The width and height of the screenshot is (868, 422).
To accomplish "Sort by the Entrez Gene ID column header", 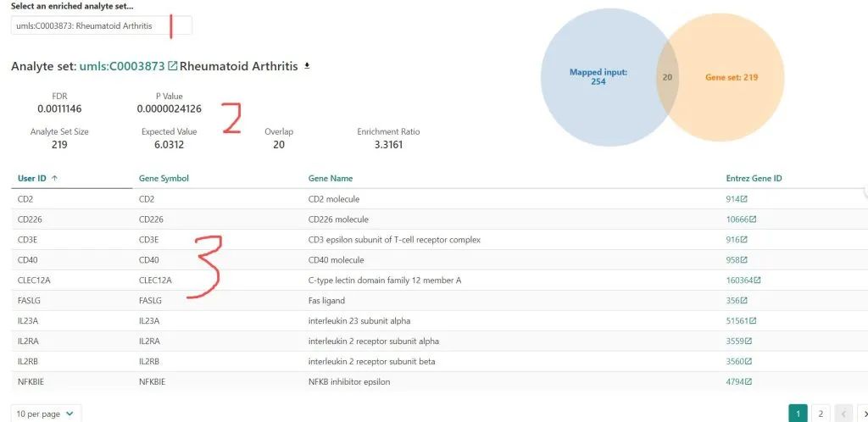I will (754, 178).
